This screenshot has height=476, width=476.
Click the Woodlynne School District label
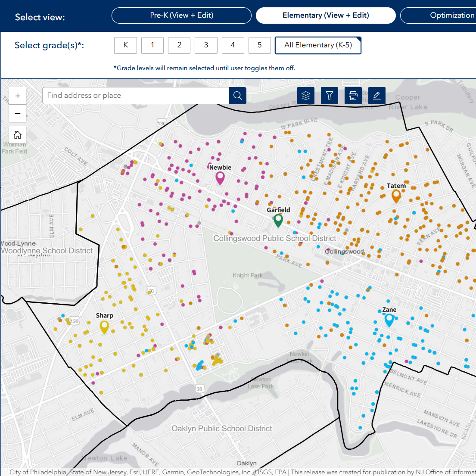[x=47, y=251]
